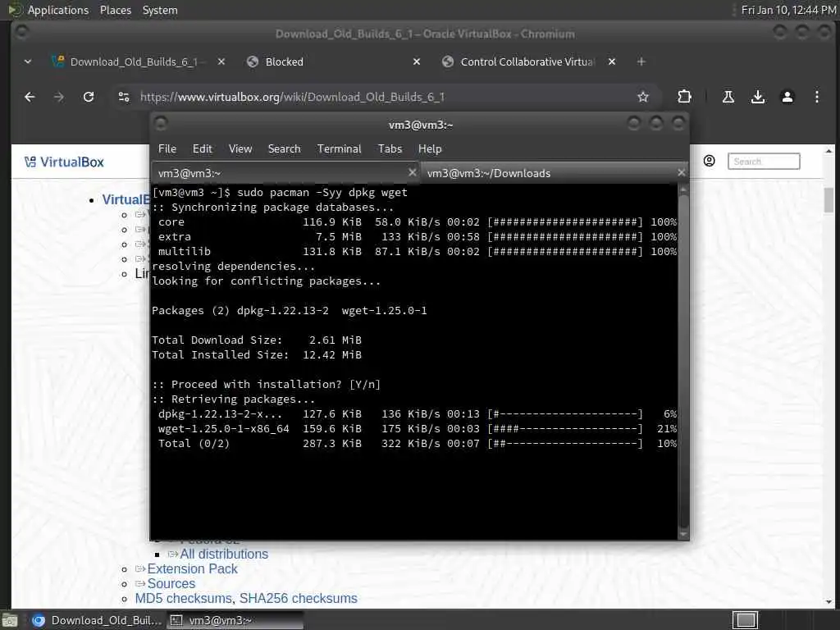Open terminal Edit menu

tap(202, 149)
